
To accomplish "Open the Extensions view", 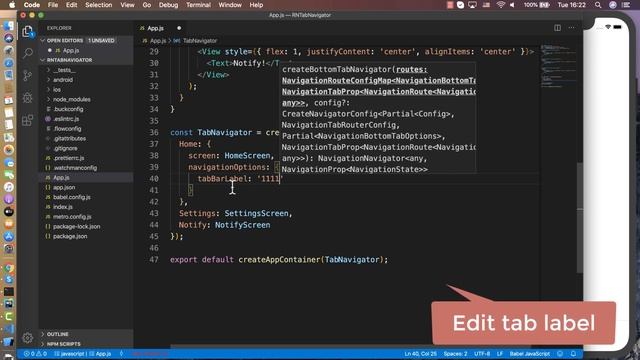I will pos(27,120).
